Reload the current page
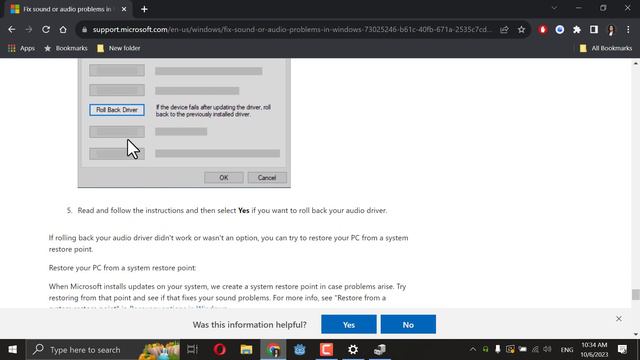 tap(46, 29)
